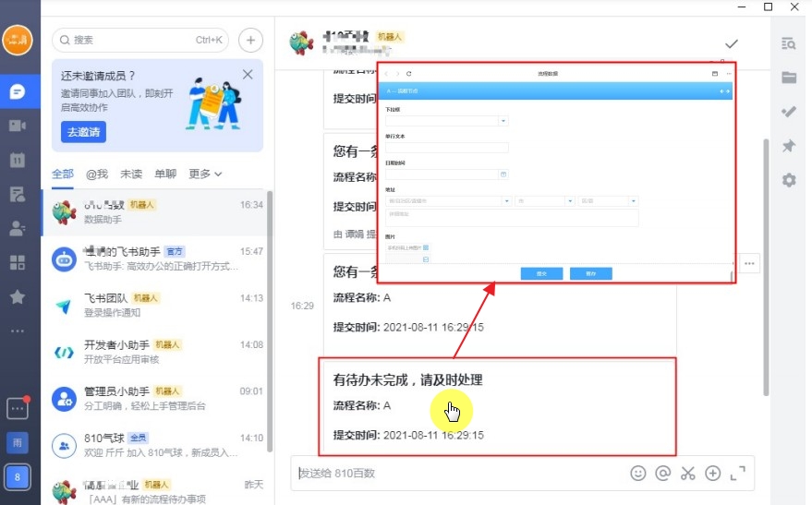Open the video meeting icon in sidebar
Viewport: 812px width, 505px height.
(x=17, y=126)
